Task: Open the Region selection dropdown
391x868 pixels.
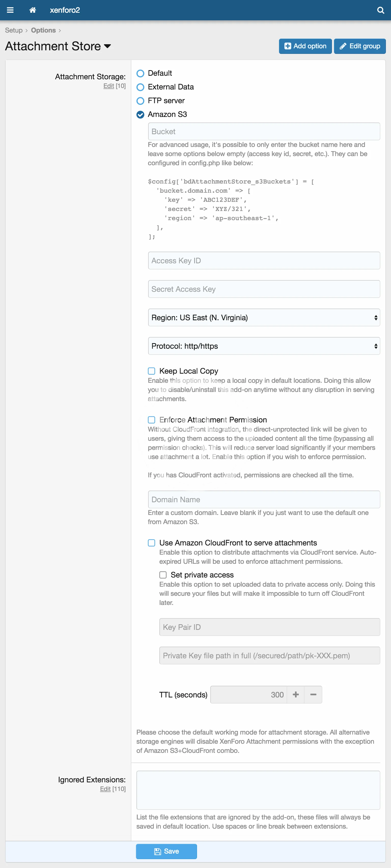Action: tap(264, 317)
